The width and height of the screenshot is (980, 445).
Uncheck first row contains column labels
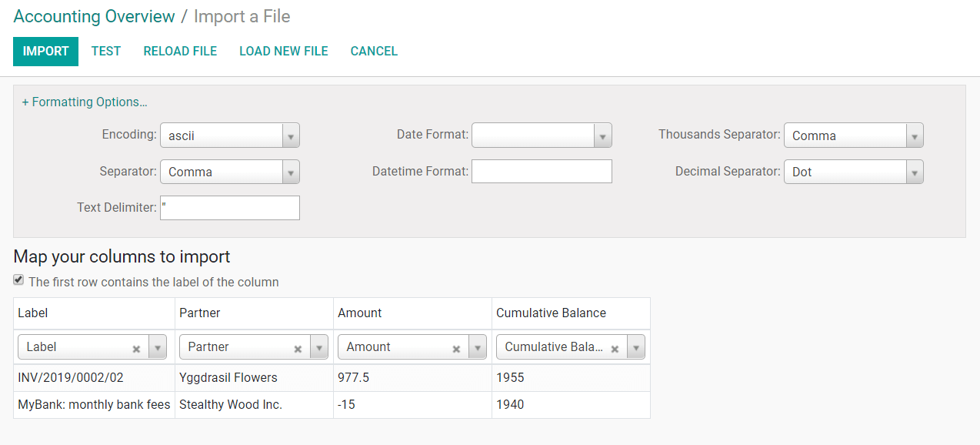click(x=18, y=279)
